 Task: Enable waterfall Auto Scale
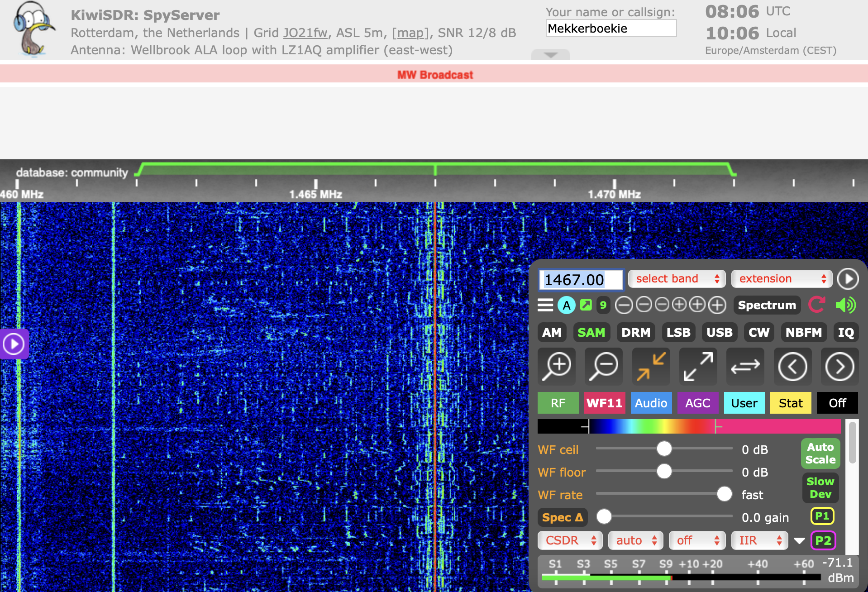820,454
